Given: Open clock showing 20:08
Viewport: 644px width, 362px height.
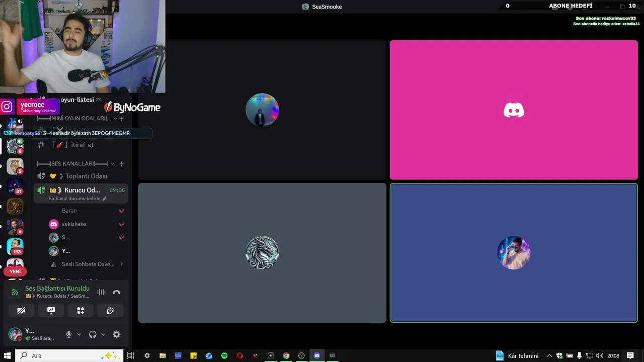Looking at the screenshot, I should coord(613,355).
